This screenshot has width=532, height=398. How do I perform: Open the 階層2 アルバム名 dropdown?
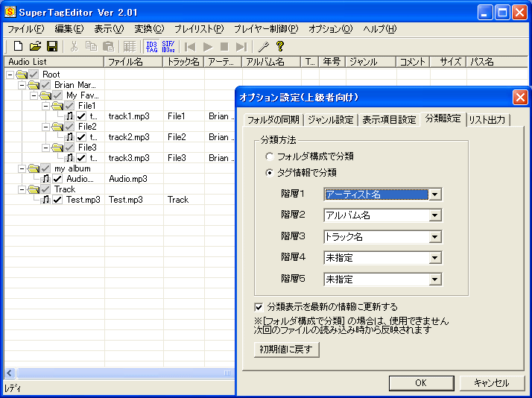click(x=434, y=215)
